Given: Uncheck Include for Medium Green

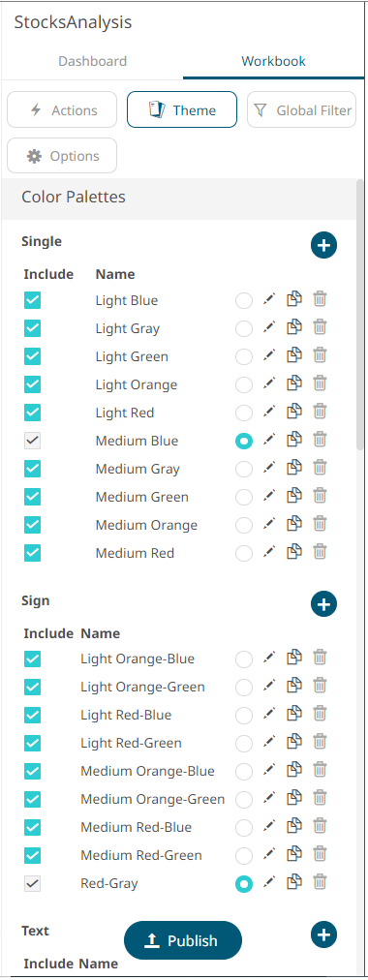Looking at the screenshot, I should [x=33, y=497].
